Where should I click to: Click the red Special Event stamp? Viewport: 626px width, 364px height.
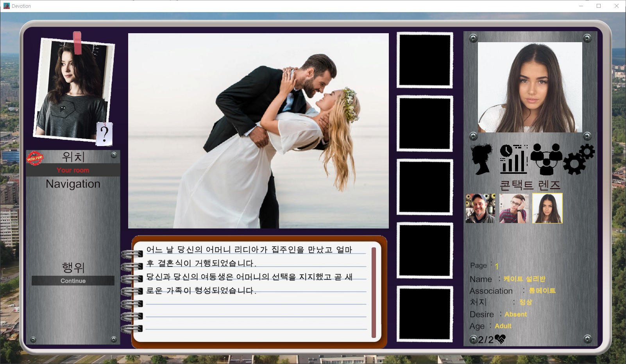pos(35,159)
